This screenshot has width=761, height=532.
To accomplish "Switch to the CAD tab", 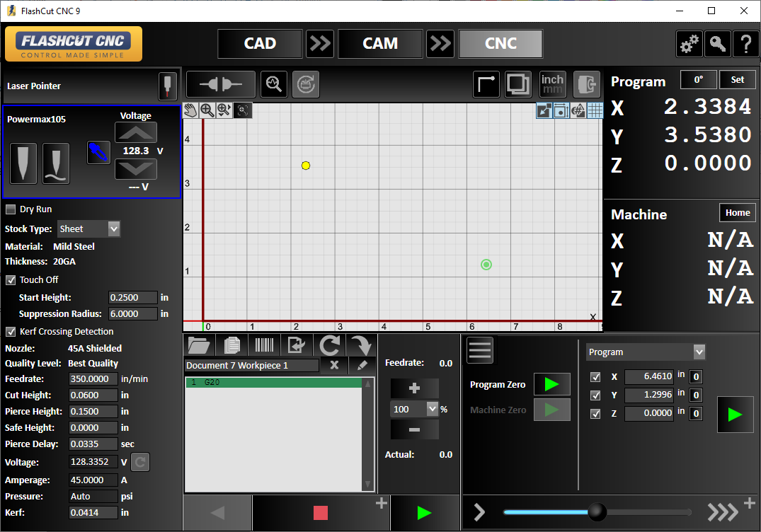I will [260, 43].
